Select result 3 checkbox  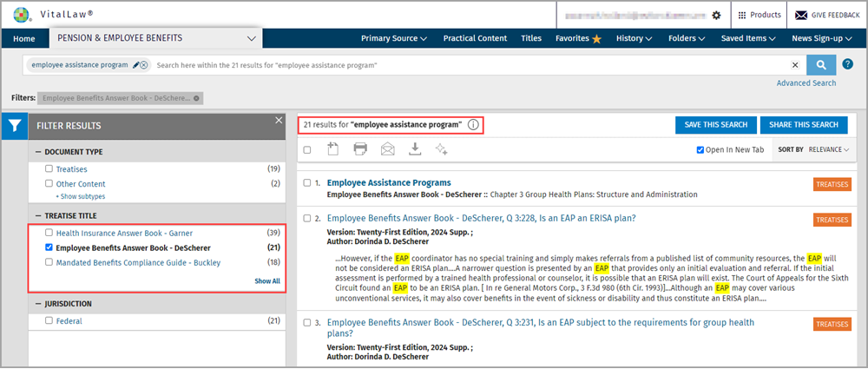click(x=307, y=322)
